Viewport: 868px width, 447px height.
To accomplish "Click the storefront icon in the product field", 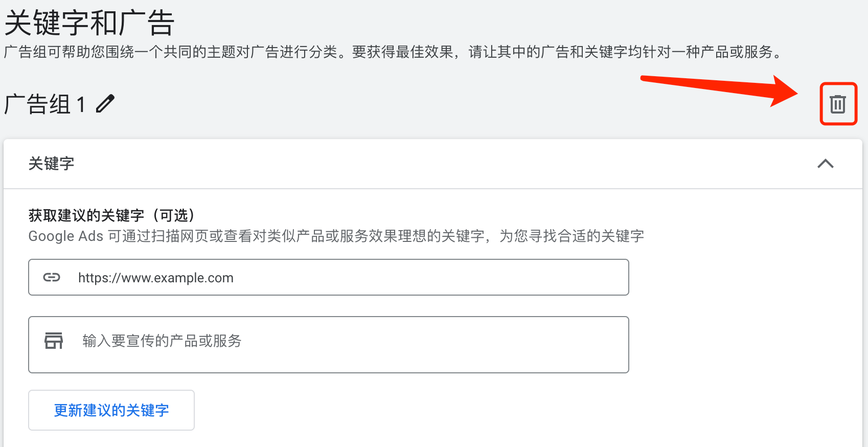I will pyautogui.click(x=53, y=340).
